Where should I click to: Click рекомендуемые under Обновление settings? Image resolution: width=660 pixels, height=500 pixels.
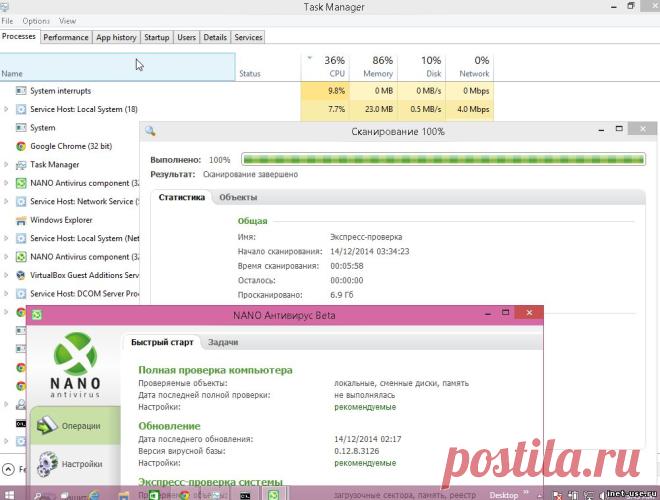(x=365, y=463)
